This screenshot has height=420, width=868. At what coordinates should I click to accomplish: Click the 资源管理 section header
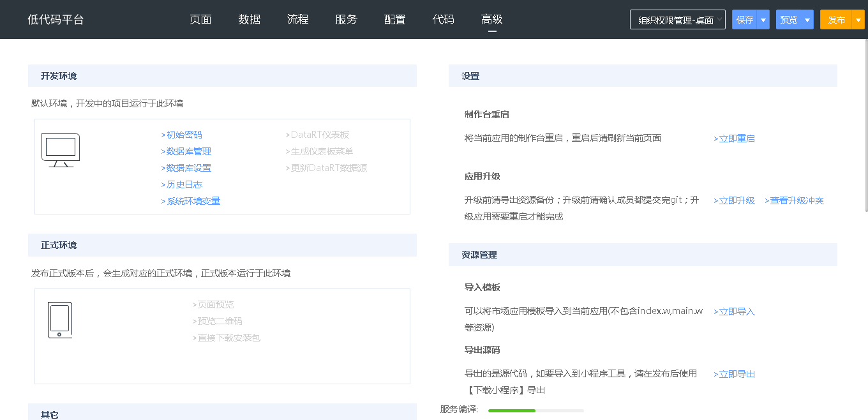[643, 255]
